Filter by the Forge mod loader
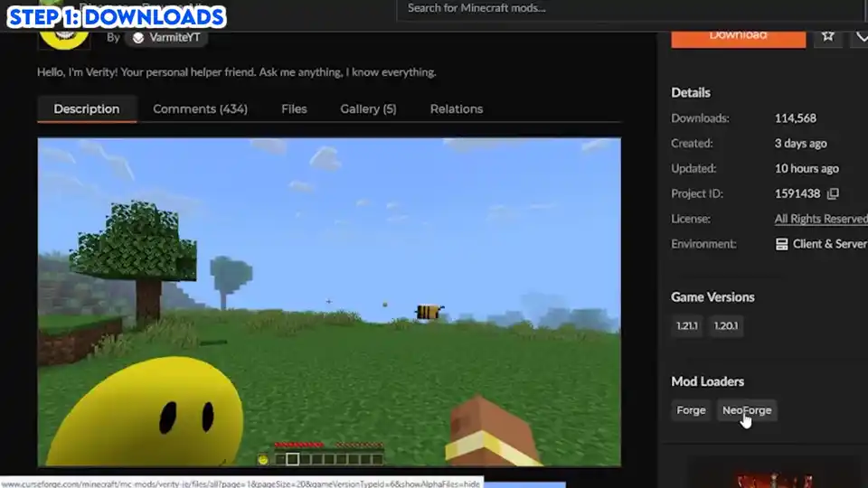The image size is (868, 488). [691, 410]
